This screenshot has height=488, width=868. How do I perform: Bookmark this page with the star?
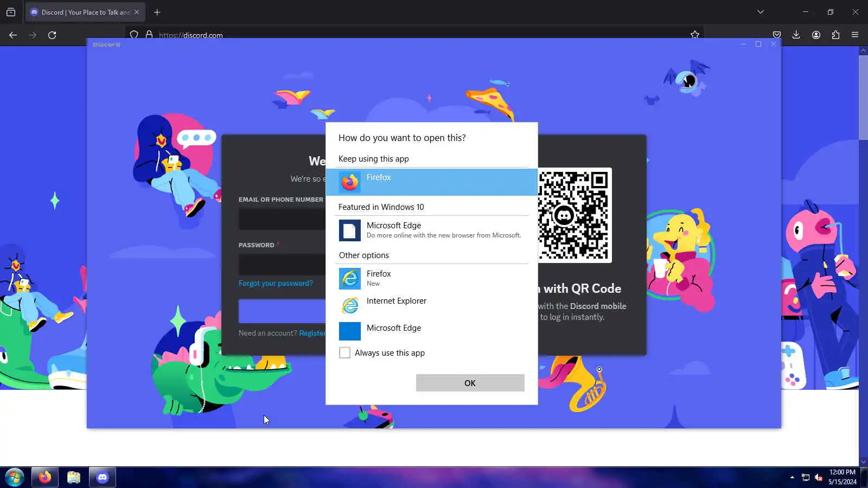click(x=695, y=35)
